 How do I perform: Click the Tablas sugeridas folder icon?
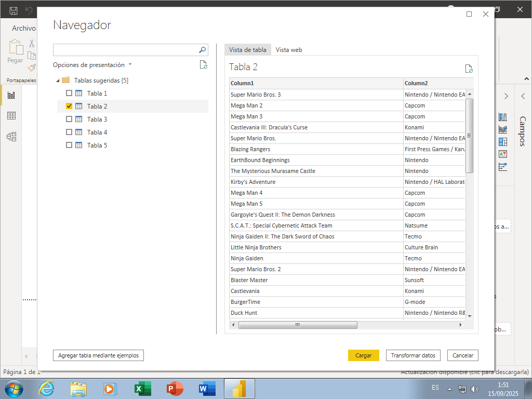pos(66,80)
